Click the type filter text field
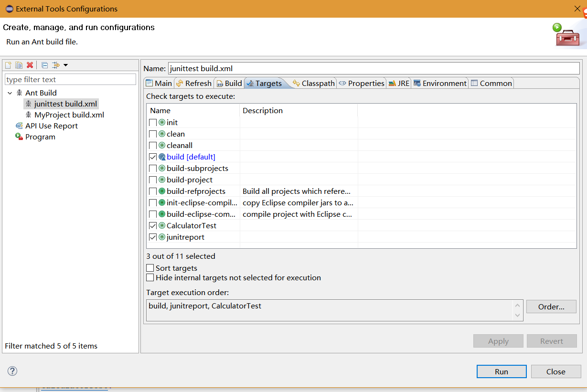Image resolution: width=587 pixels, height=392 pixels. [71, 79]
